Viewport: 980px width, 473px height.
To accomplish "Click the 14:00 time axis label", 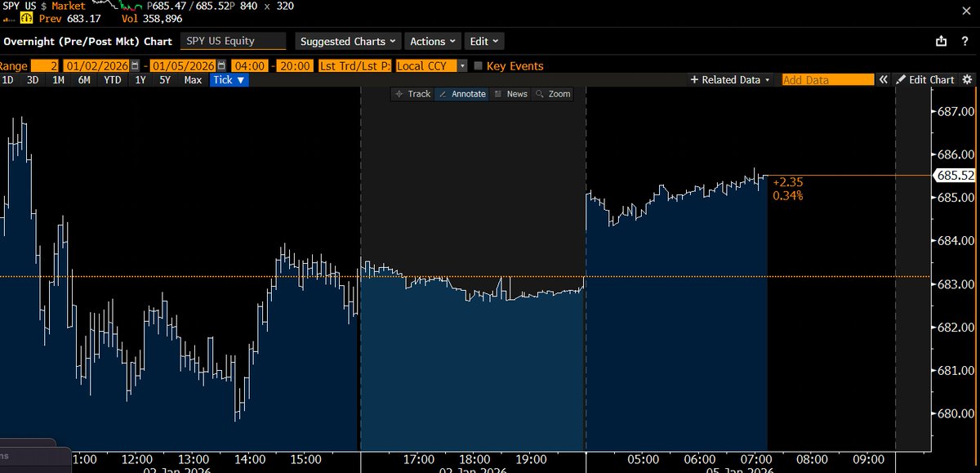I will [x=250, y=460].
